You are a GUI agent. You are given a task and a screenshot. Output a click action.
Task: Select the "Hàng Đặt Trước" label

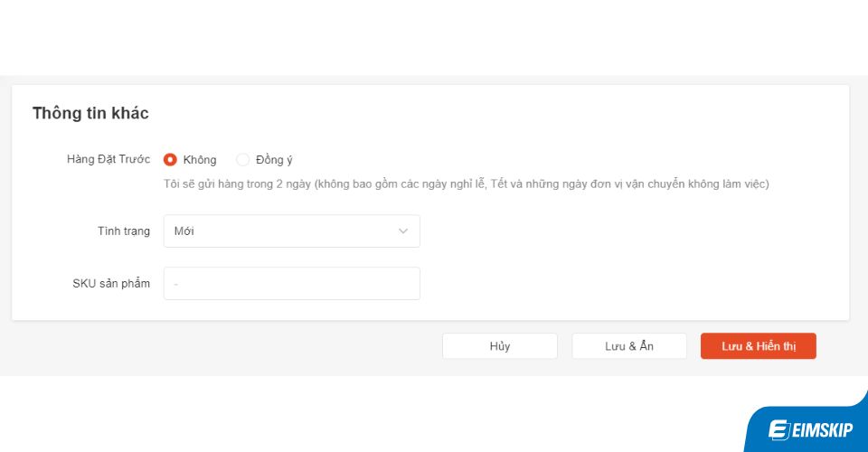click(x=108, y=159)
